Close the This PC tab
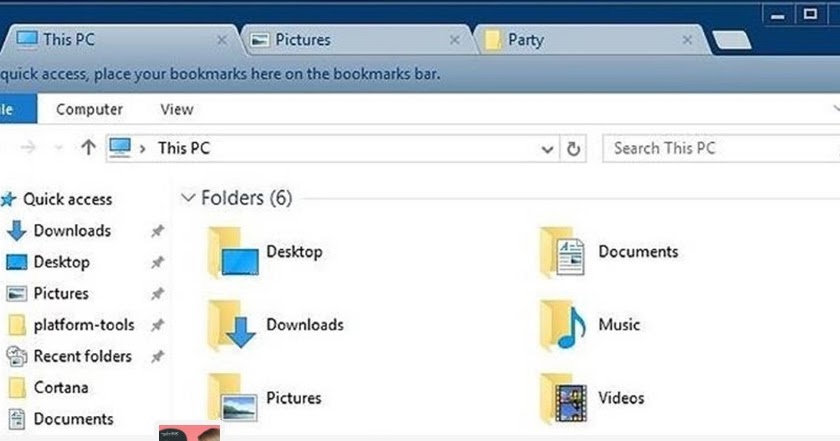This screenshot has width=840, height=441. pos(221,40)
